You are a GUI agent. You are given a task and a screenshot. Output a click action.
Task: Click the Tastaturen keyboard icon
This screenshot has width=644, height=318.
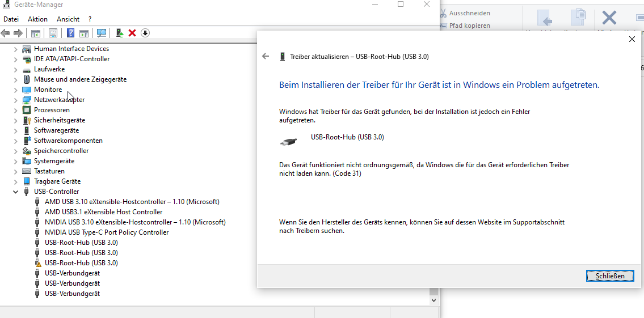(27, 171)
